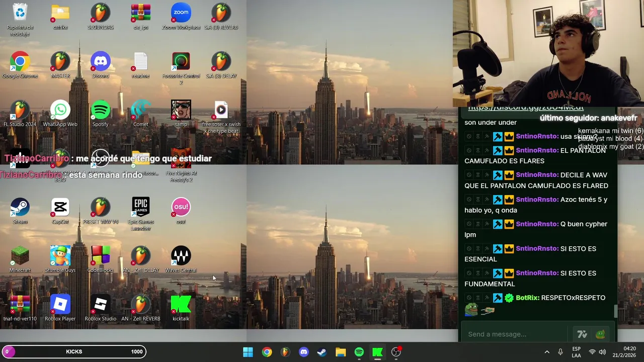Click the KICKS progress bar

[x=74, y=351]
